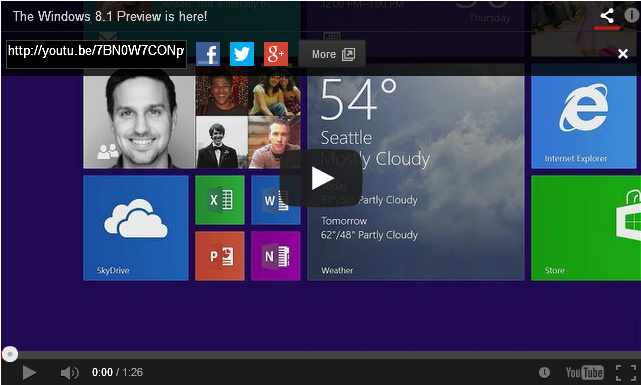The width and height of the screenshot is (641, 385).
Task: Click the Internet Explorer tile
Action: [583, 122]
